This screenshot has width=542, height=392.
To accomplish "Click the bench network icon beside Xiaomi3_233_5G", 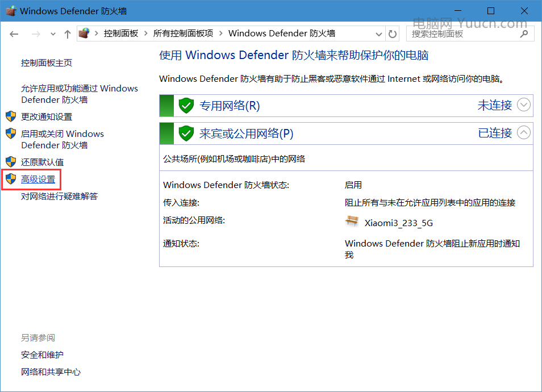I will [x=352, y=220].
